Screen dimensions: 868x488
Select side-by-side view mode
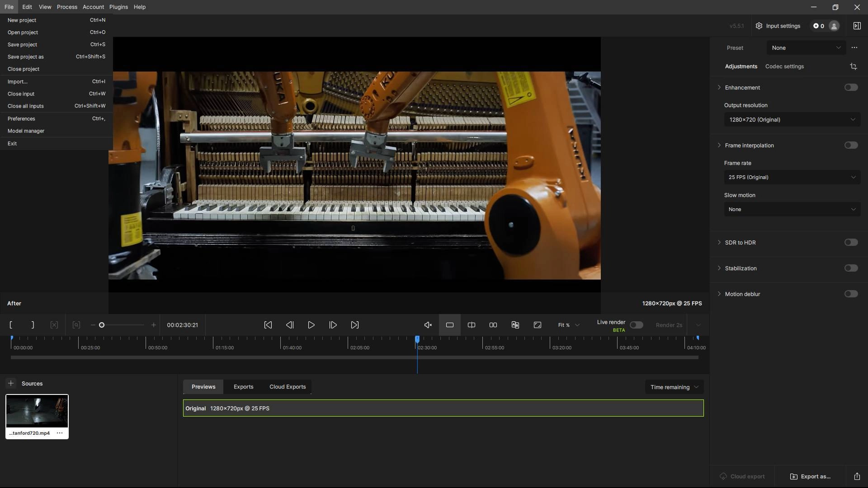tap(493, 325)
